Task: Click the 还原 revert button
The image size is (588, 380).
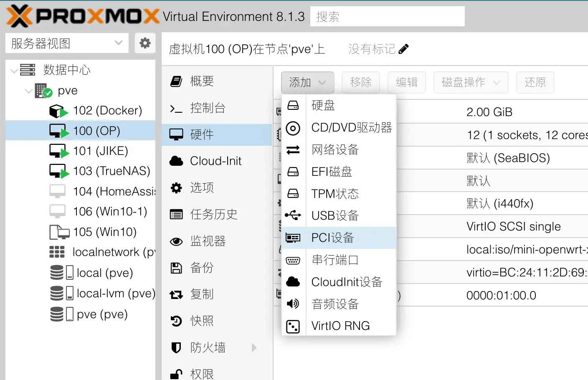Action: pyautogui.click(x=535, y=82)
